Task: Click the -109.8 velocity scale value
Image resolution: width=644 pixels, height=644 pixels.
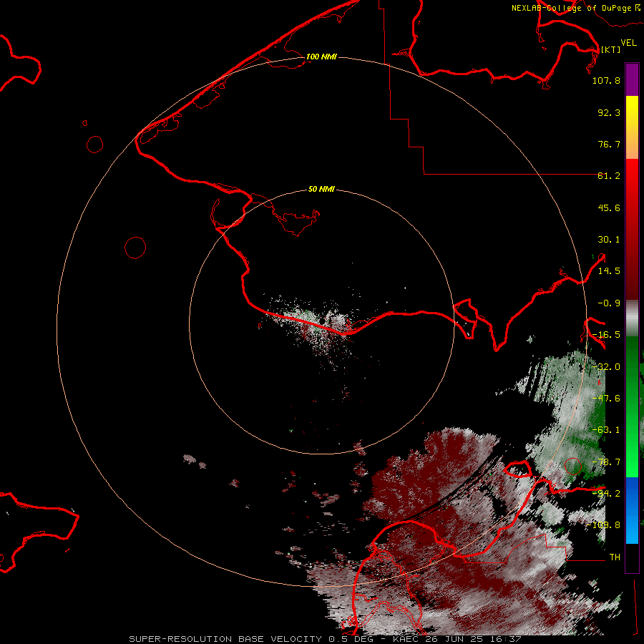Action: 603,525
